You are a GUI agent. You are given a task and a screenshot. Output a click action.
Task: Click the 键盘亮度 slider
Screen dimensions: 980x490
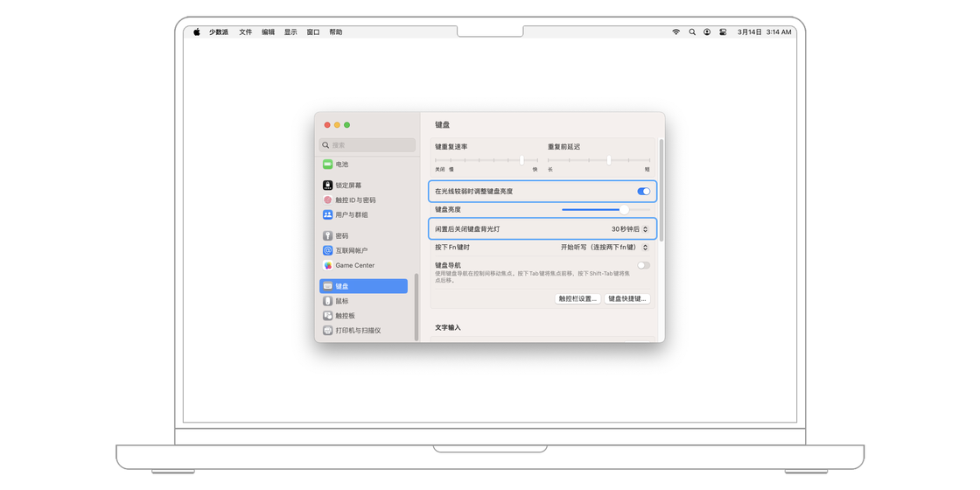coord(605,209)
